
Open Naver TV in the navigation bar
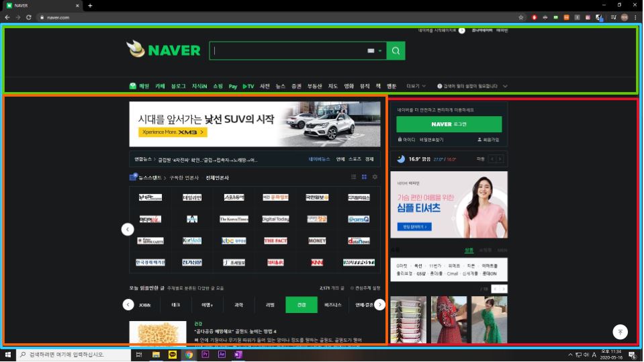pos(248,86)
